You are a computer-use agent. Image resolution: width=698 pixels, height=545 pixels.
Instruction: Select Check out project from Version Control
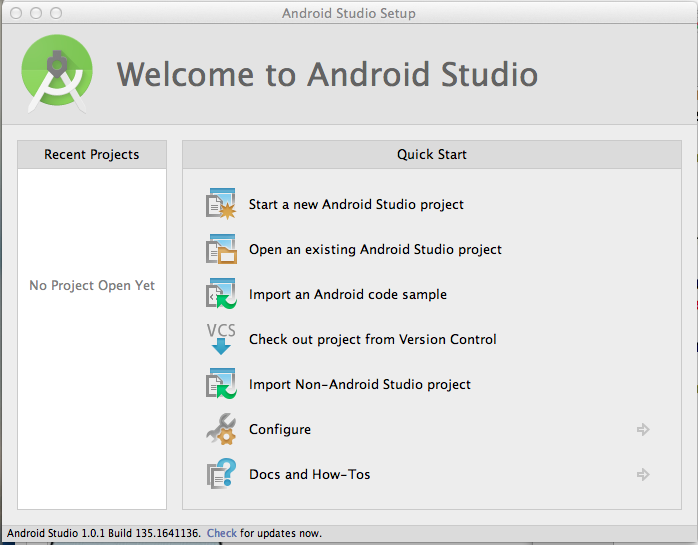pyautogui.click(x=373, y=339)
